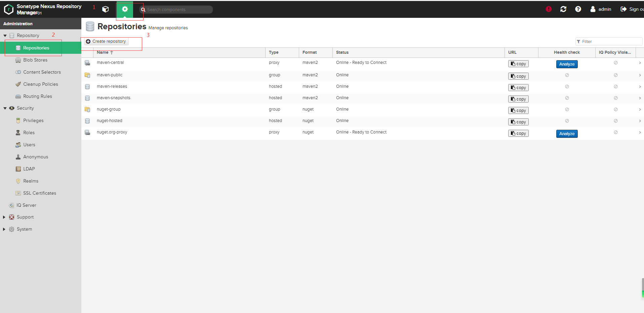Click the maven-releases hosted repository icon
The width and height of the screenshot is (644, 313).
87,87
